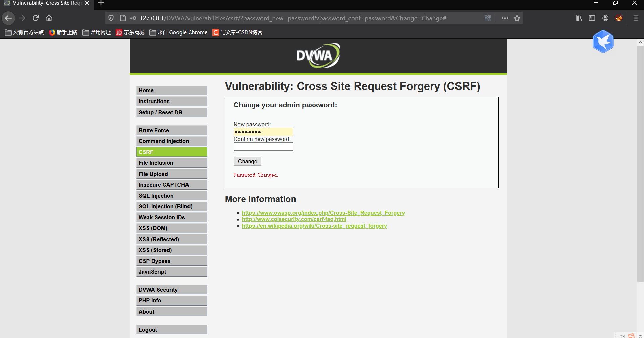Open SQL Injection (Blind) page
This screenshot has height=338, width=644.
pyautogui.click(x=172, y=206)
